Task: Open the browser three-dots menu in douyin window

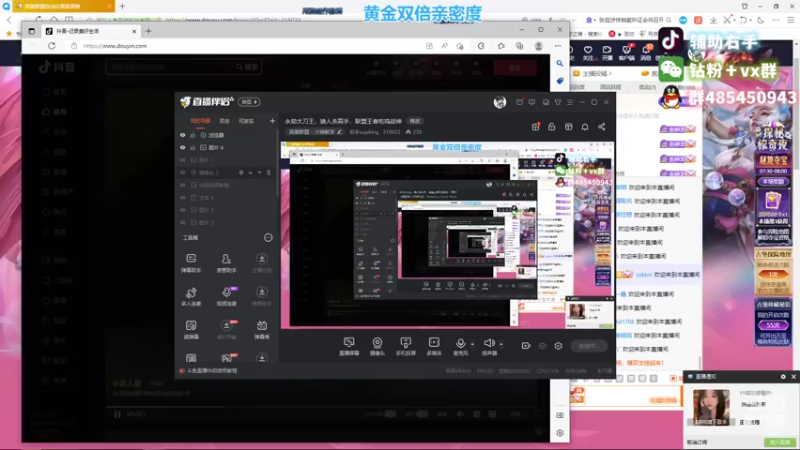Action: point(558,46)
